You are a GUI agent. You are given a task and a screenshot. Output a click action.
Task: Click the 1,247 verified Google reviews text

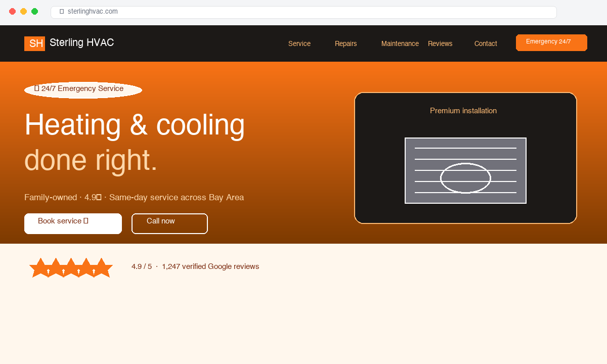coord(210,266)
